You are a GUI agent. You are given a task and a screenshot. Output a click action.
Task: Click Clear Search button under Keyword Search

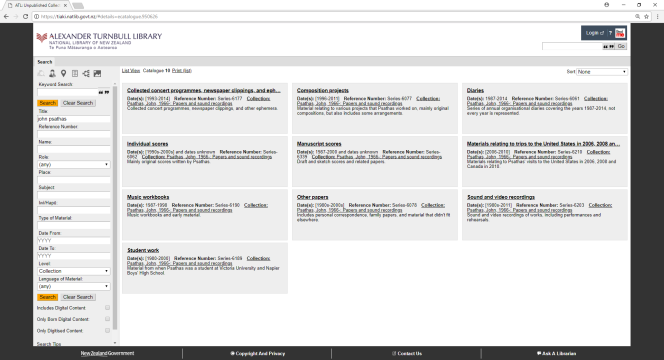coord(78,103)
